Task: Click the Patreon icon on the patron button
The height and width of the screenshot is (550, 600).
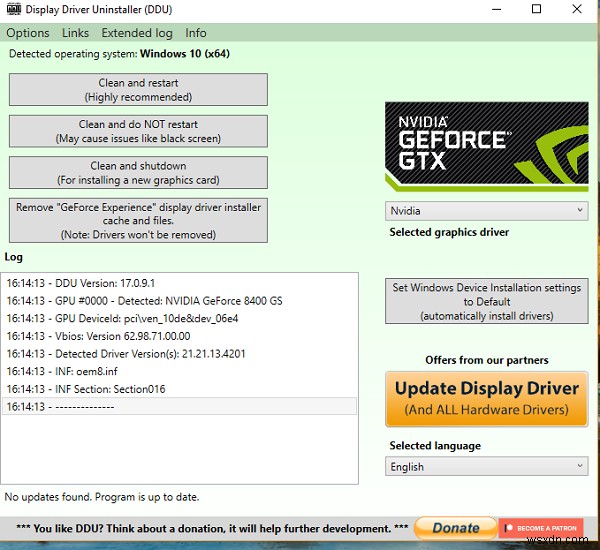Action: (x=508, y=528)
